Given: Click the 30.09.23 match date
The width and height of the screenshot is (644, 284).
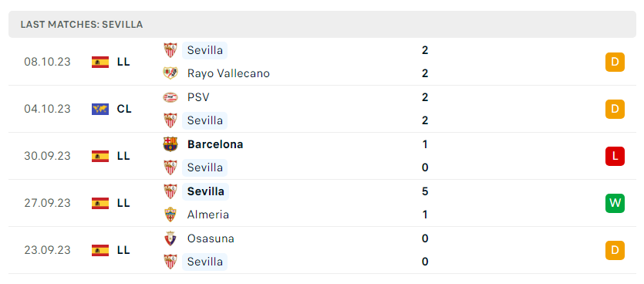Looking at the screenshot, I should 47,156.
